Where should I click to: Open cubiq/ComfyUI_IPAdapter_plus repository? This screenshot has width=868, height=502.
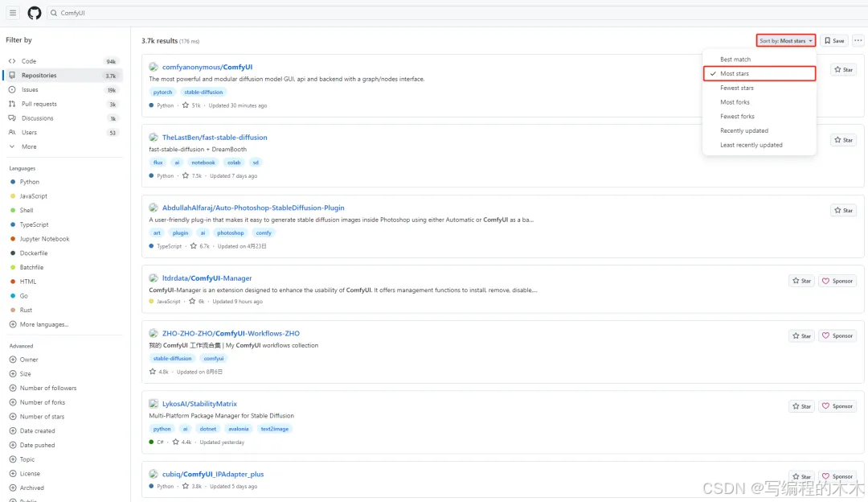coord(213,475)
